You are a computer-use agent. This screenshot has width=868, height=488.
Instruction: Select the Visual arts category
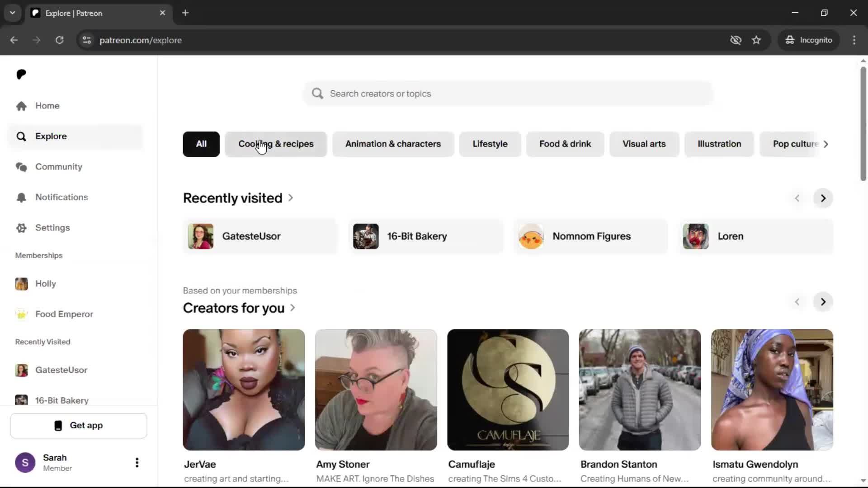click(x=644, y=144)
